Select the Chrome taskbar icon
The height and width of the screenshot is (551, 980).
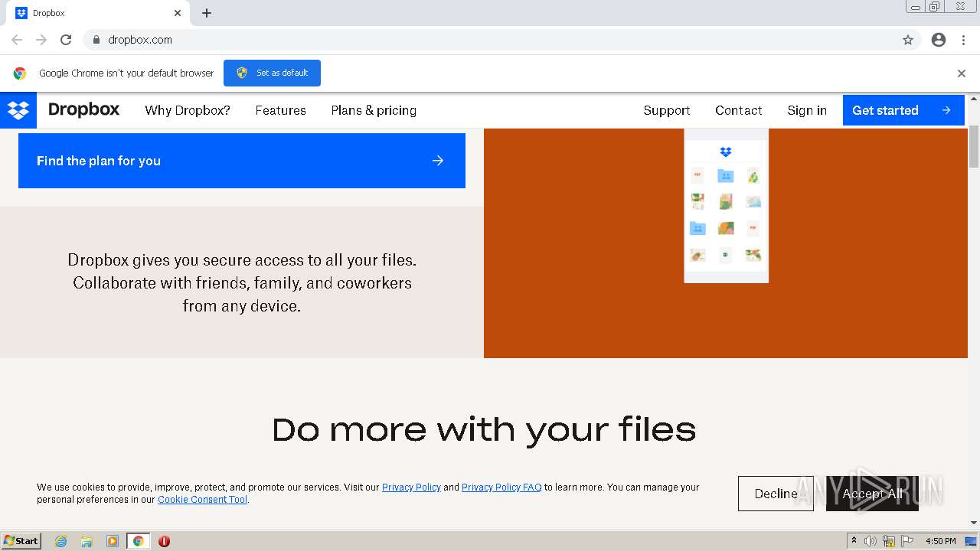(138, 541)
